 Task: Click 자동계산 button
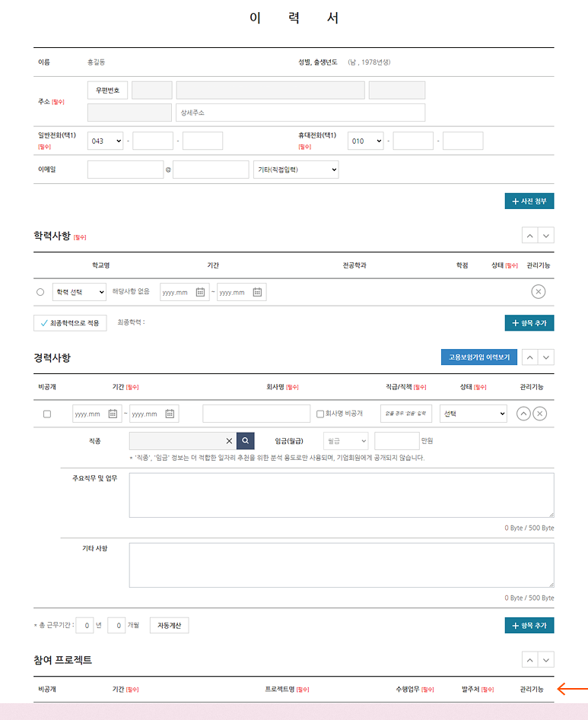click(x=169, y=626)
